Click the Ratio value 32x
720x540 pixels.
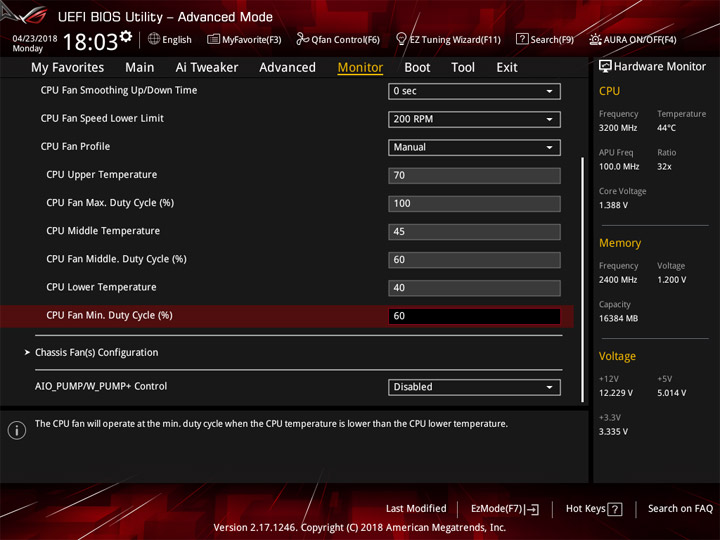tap(664, 167)
